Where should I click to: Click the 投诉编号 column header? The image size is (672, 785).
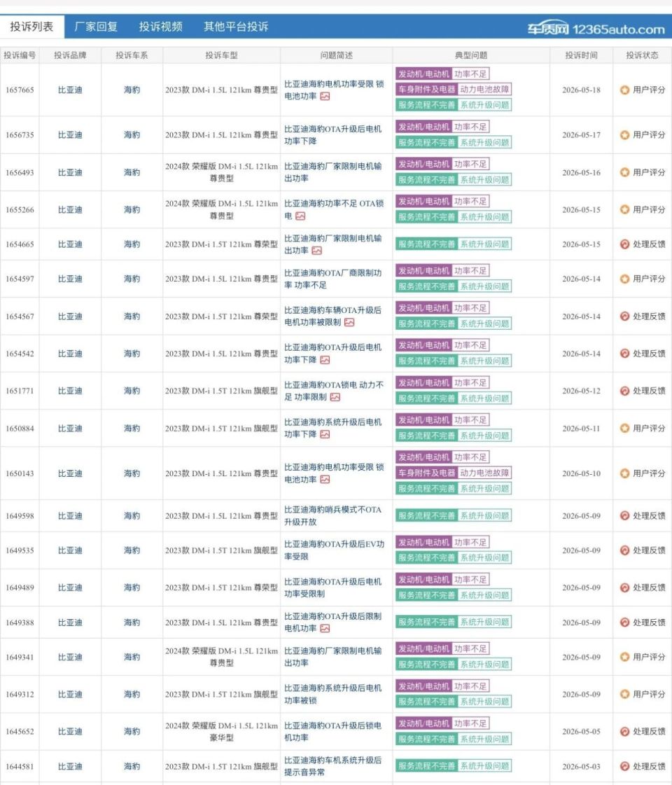[20, 55]
